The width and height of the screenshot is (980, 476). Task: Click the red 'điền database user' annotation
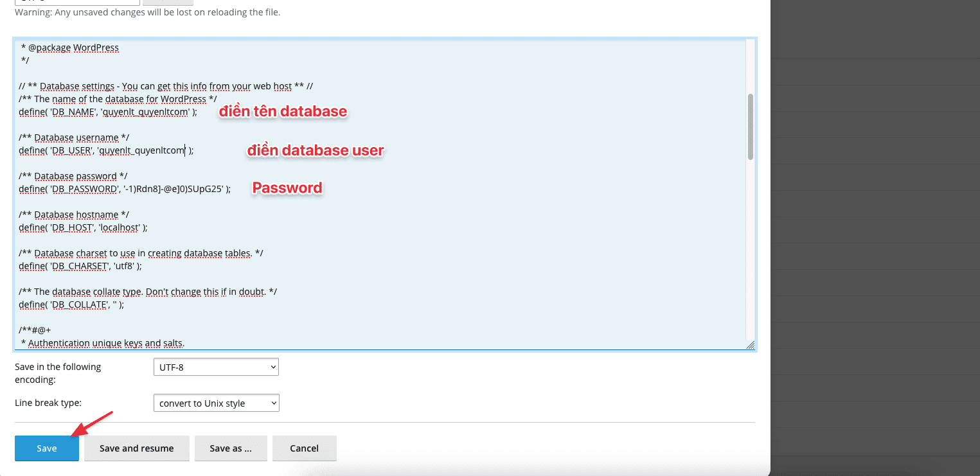coord(316,151)
